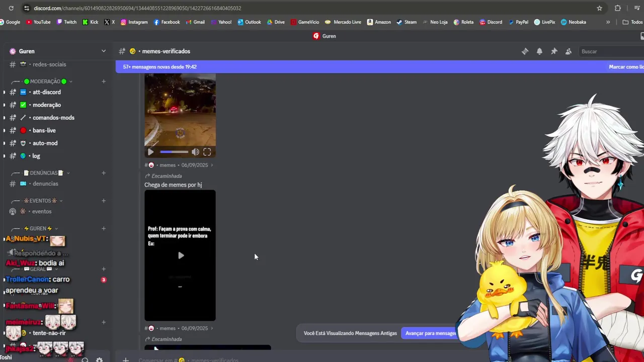Click 'Avançar para mensagens' button

click(x=430, y=333)
